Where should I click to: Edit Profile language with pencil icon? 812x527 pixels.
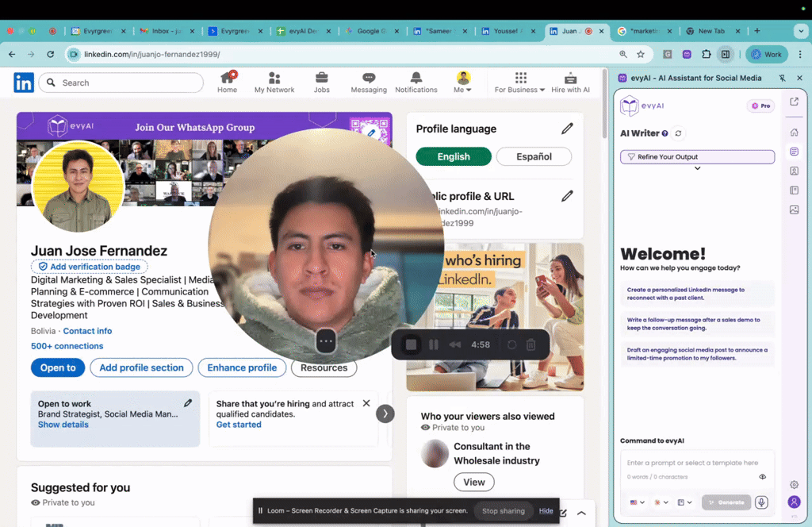click(567, 129)
